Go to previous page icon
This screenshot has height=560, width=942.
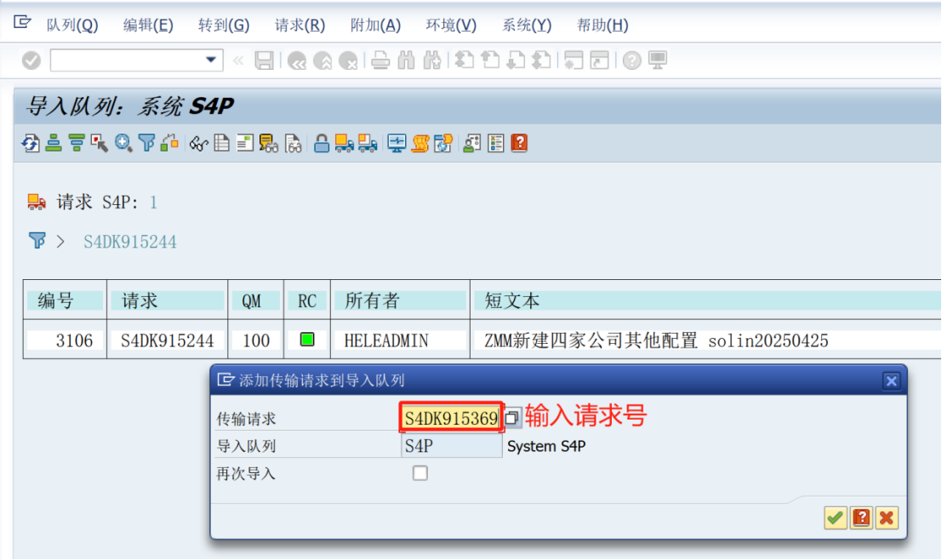[x=490, y=60]
